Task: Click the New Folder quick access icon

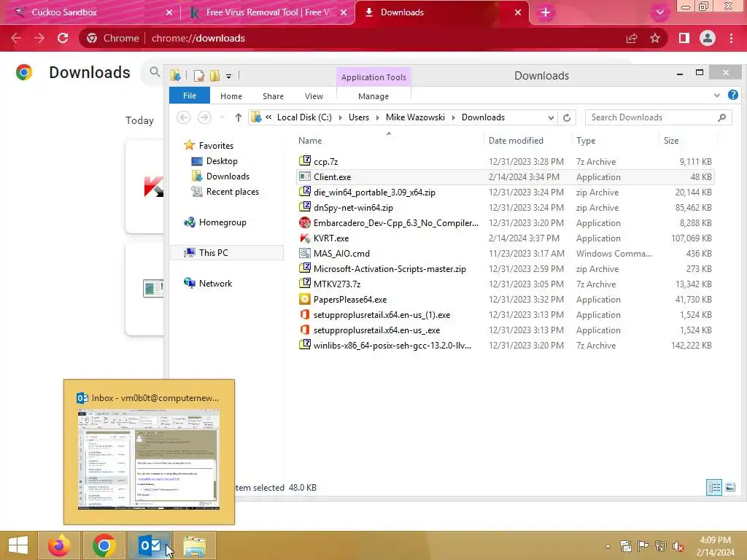Action: 215,75
